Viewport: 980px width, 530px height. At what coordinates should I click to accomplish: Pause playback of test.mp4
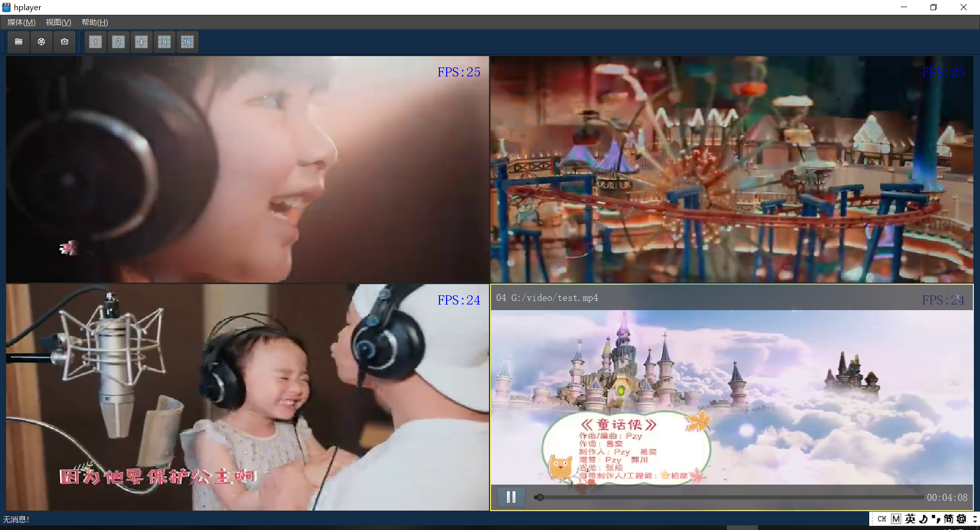click(511, 497)
